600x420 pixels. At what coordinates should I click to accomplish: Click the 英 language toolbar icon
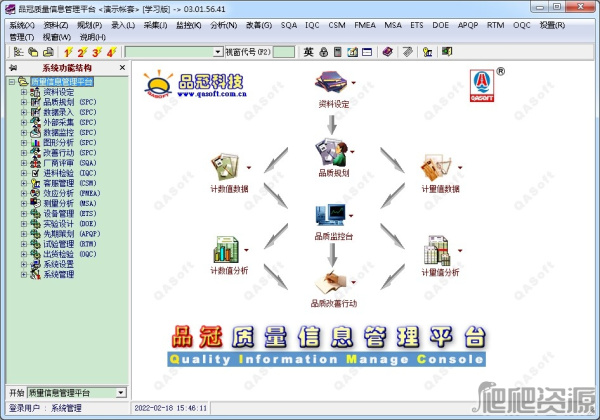click(x=308, y=52)
